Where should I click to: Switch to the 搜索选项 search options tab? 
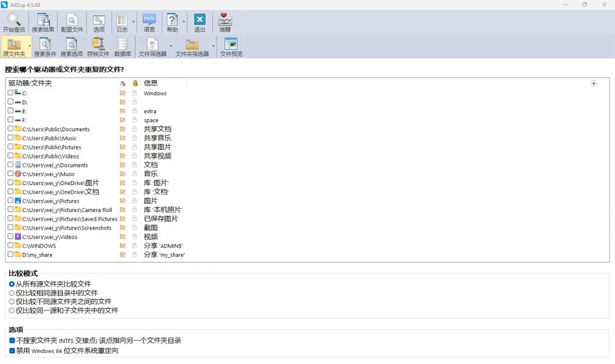71,45
